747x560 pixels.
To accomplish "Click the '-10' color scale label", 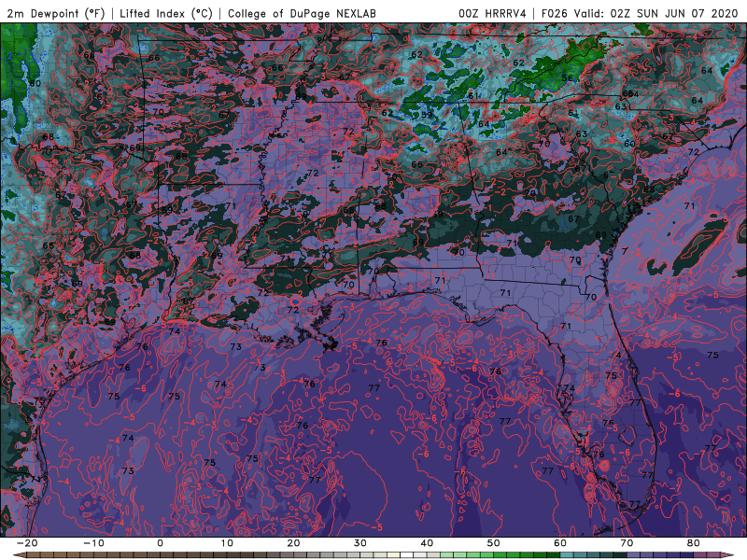I will [x=93, y=543].
